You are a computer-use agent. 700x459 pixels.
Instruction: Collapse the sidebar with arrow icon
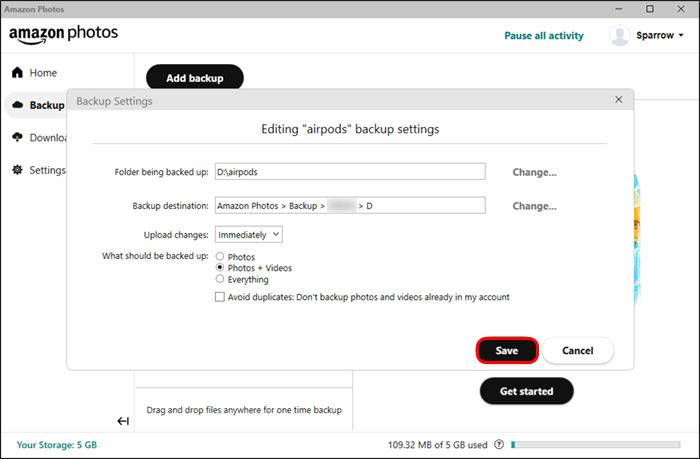pos(123,421)
